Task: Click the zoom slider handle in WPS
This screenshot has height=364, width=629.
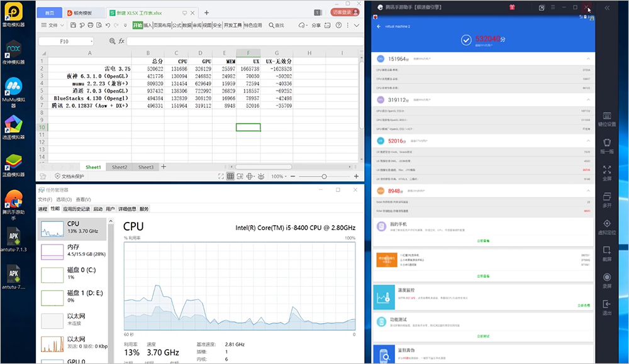Action: (324, 177)
